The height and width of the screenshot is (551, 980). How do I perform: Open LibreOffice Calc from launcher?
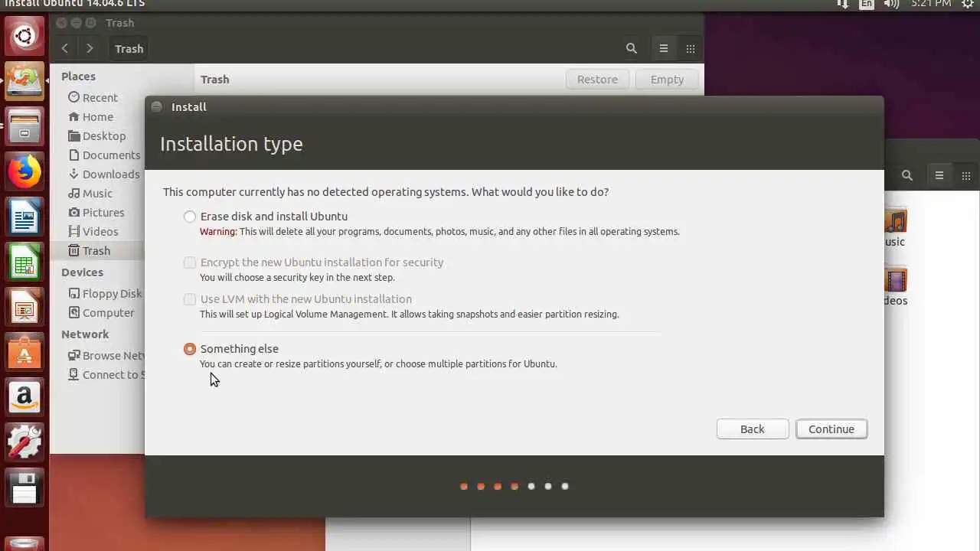point(24,262)
